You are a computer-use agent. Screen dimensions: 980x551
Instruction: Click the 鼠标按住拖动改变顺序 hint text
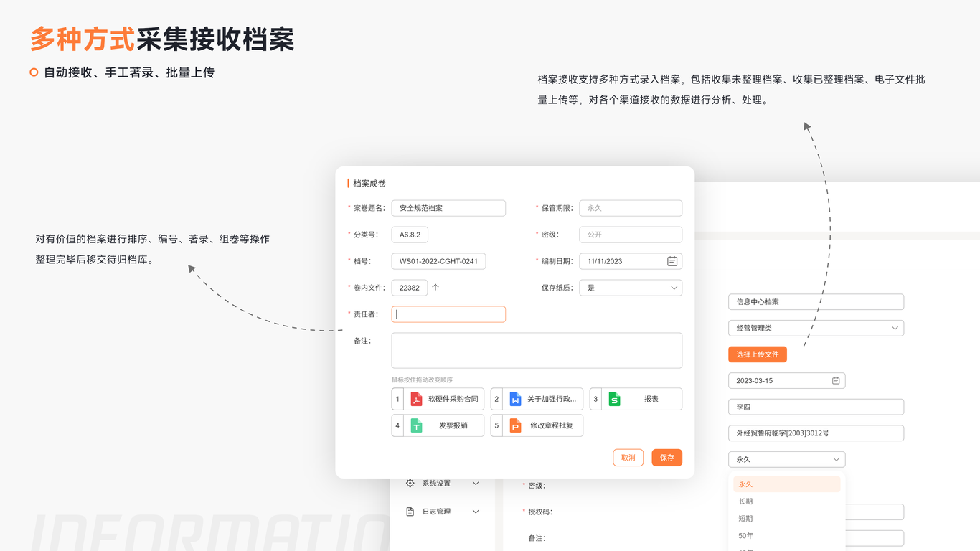[x=422, y=380]
